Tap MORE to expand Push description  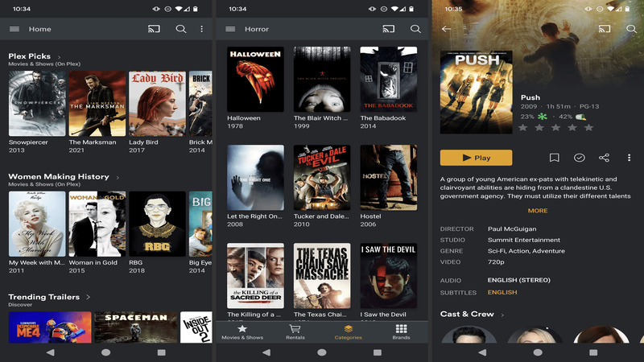(538, 211)
